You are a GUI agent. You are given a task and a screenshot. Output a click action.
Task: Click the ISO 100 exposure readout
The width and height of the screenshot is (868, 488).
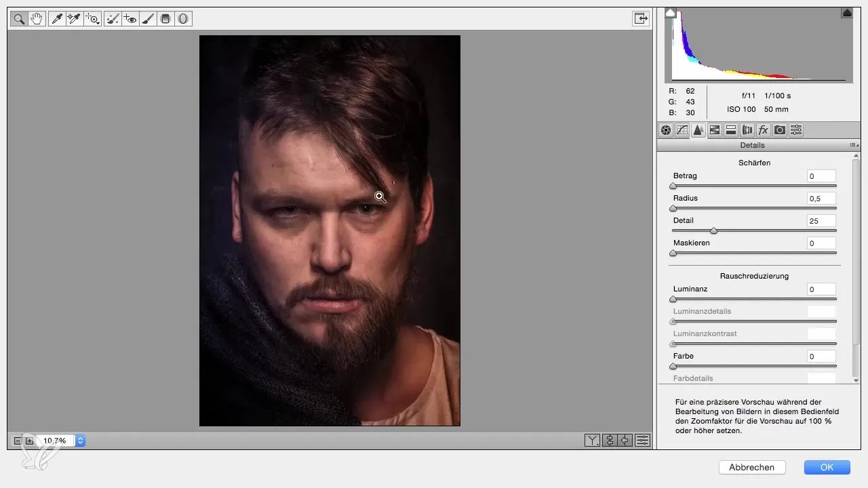[x=741, y=109]
